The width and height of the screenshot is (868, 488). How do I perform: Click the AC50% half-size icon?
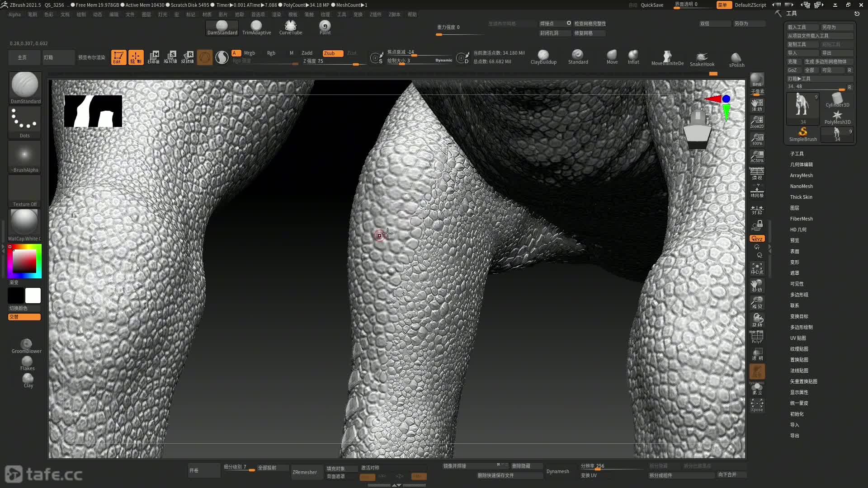(x=757, y=156)
